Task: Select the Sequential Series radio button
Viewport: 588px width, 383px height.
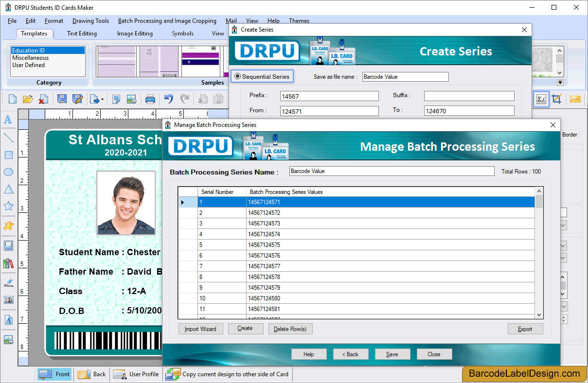Action: point(238,76)
